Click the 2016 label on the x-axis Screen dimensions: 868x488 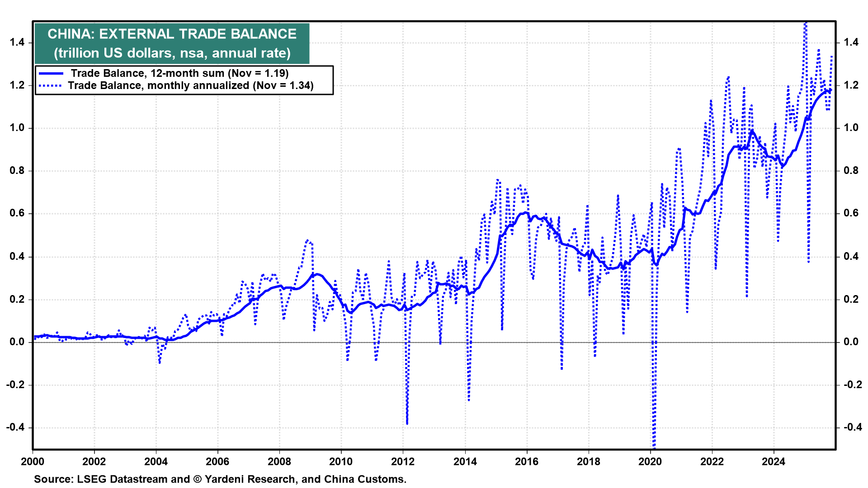click(527, 461)
